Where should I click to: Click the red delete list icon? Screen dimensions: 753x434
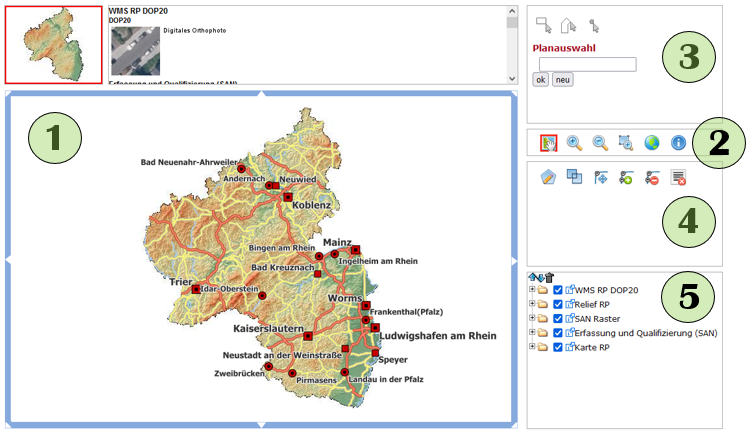pos(679,177)
